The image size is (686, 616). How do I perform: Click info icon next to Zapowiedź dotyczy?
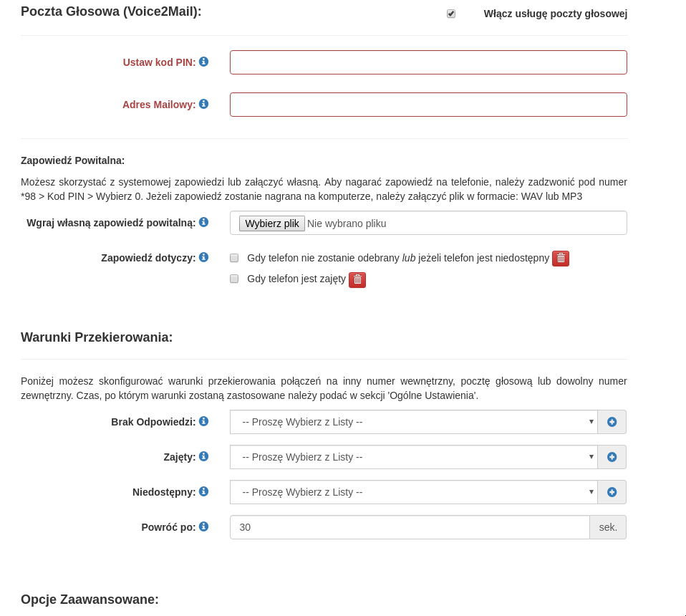[203, 257]
